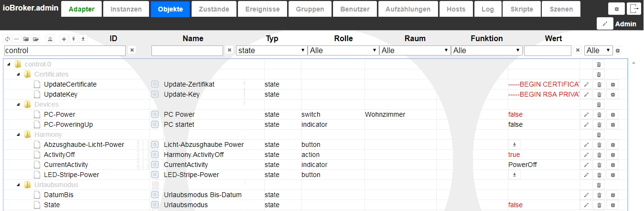Edit the PC-Power object with pencil icon

coord(586,114)
